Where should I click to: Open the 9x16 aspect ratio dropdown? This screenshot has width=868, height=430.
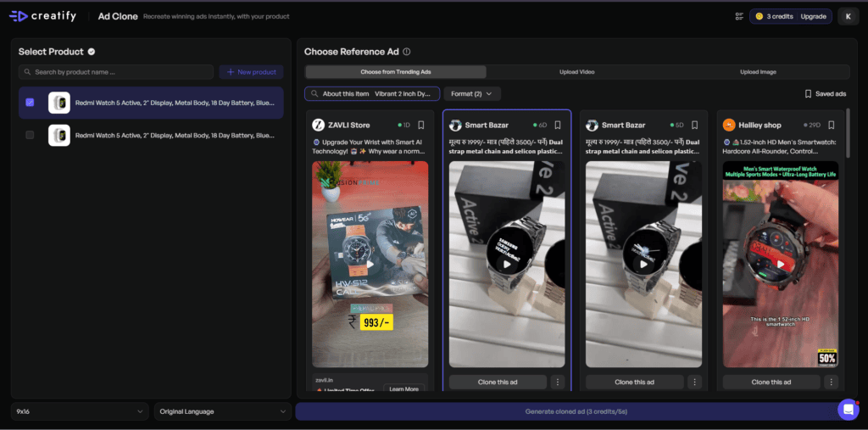(x=80, y=411)
